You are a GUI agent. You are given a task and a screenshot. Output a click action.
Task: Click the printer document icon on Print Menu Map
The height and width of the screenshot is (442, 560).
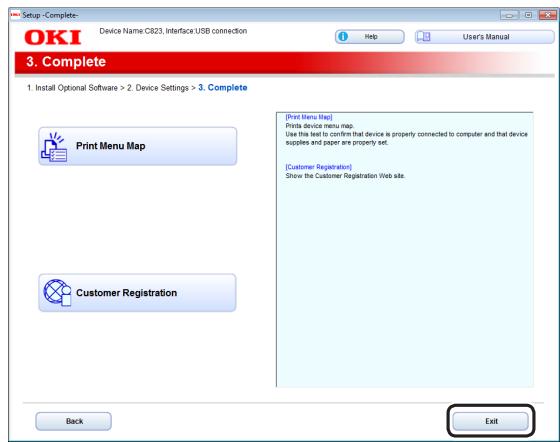[54, 147]
